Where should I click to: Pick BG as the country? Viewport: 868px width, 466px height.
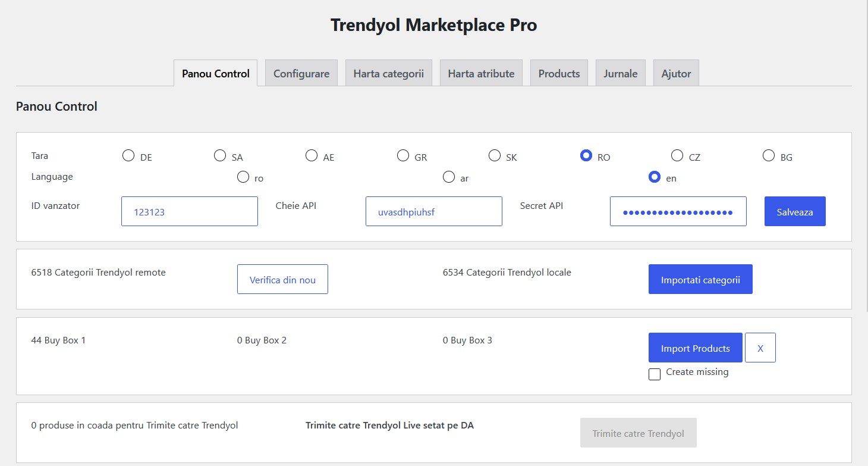(x=769, y=156)
